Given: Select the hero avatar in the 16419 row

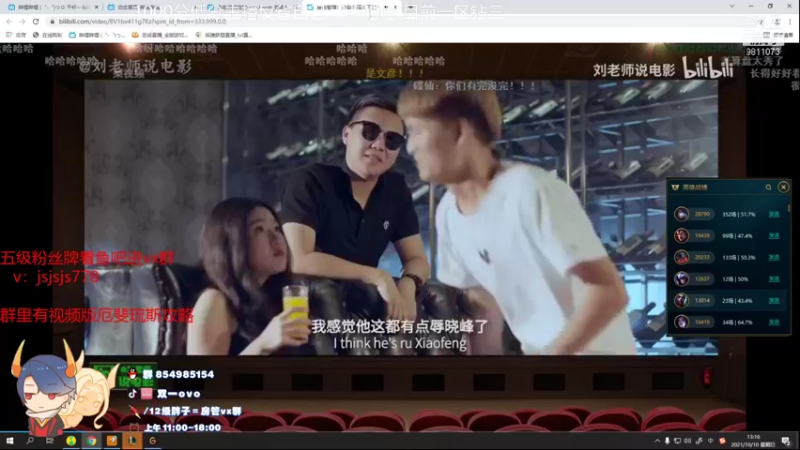Looking at the screenshot, I should coord(681,322).
